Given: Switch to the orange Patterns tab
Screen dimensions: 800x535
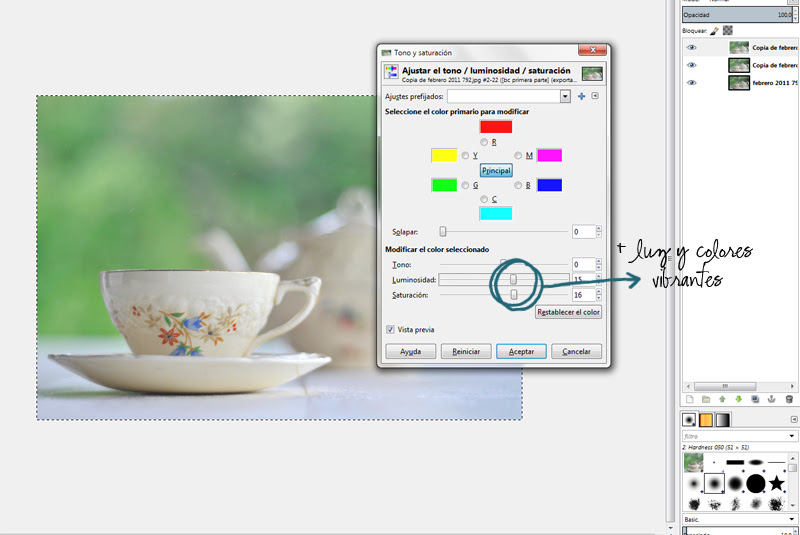Looking at the screenshot, I should tap(706, 420).
